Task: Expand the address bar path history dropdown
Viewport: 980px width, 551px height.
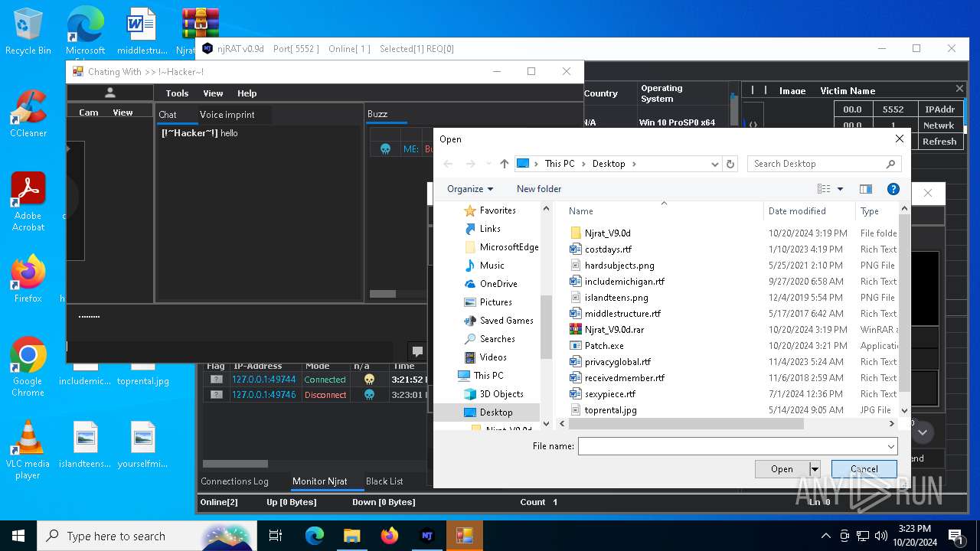Action: [715, 164]
